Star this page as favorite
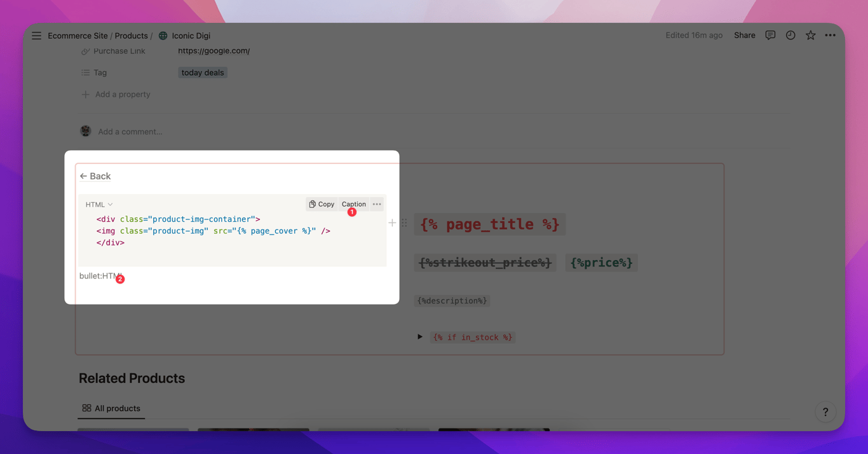This screenshot has width=868, height=454. [810, 36]
